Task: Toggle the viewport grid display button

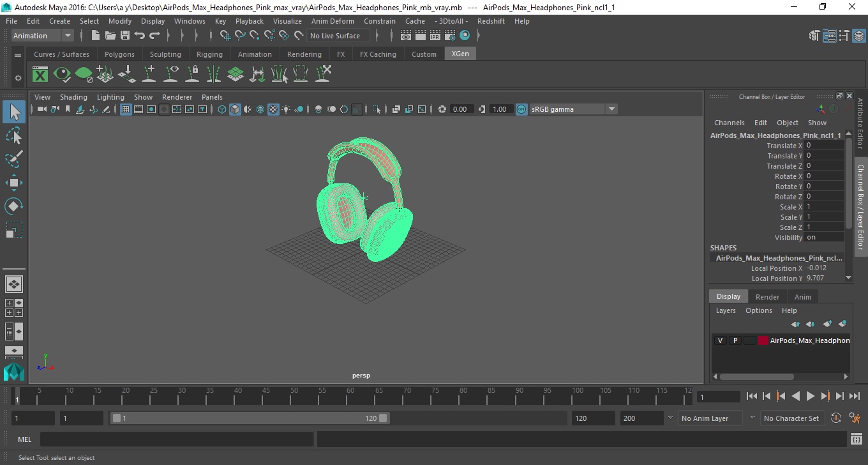Action: (126, 109)
